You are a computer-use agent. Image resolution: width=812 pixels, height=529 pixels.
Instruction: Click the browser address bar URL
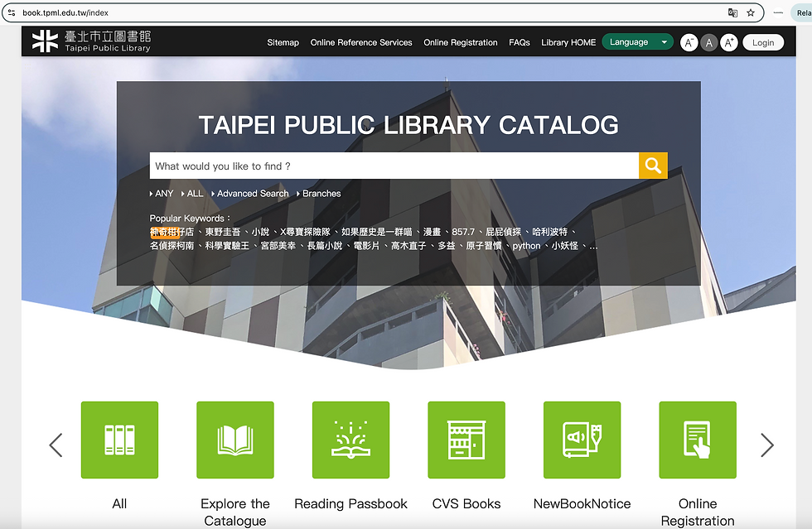pyautogui.click(x=65, y=13)
